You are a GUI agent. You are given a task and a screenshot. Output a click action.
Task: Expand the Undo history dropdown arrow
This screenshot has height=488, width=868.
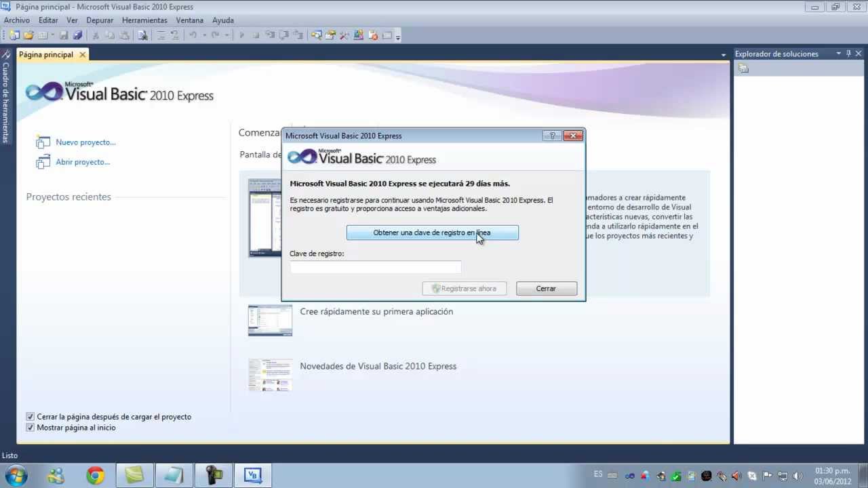pos(204,35)
